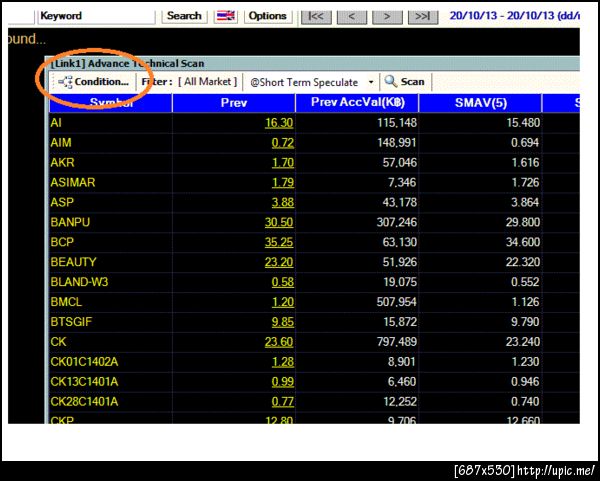The width and height of the screenshot is (600, 481).
Task: Click the 115,148 value in AI row
Action: 397,123
